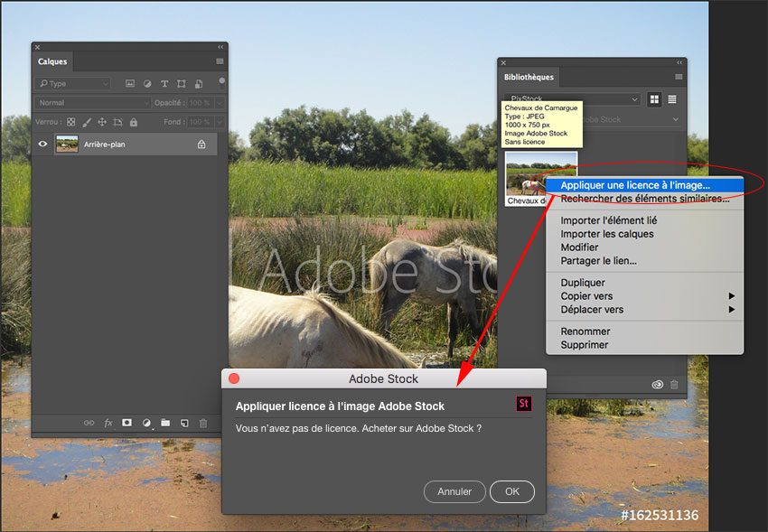Choose Modifier in the context menu
The width and height of the screenshot is (768, 532).
click(644, 247)
